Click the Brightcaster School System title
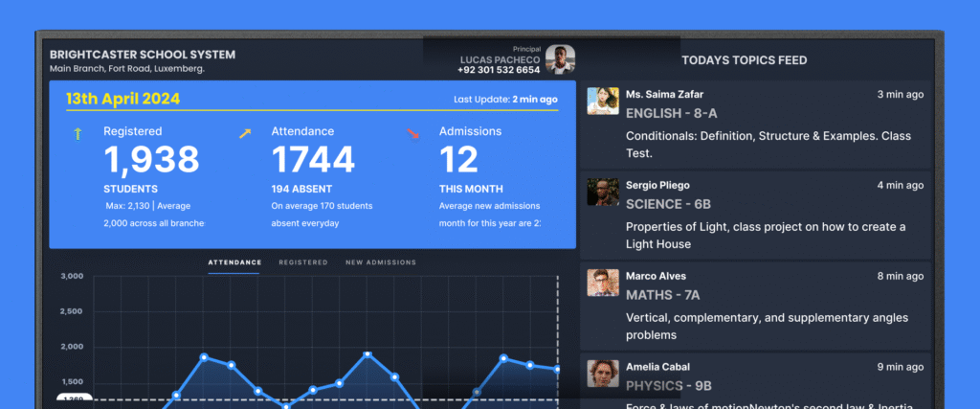The image size is (980, 409). point(143,55)
